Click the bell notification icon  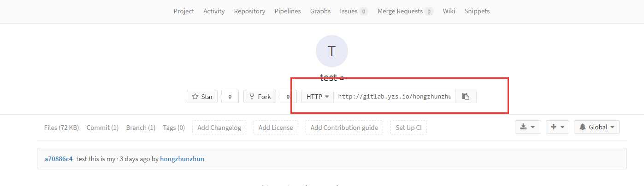click(583, 127)
